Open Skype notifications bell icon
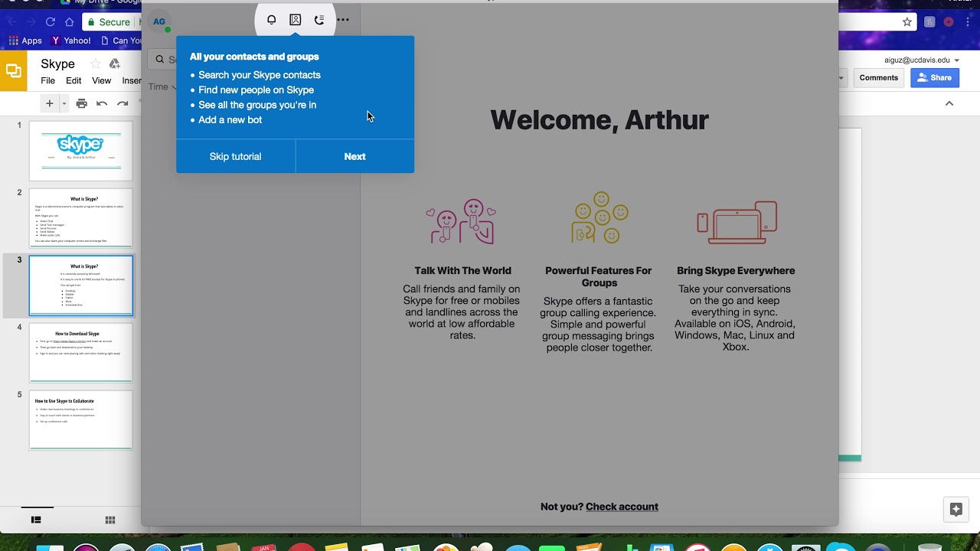Viewport: 980px width, 551px height. click(271, 20)
